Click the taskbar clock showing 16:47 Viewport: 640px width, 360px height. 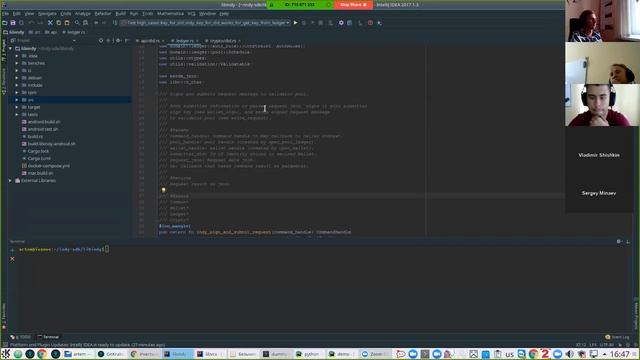pyautogui.click(x=620, y=354)
